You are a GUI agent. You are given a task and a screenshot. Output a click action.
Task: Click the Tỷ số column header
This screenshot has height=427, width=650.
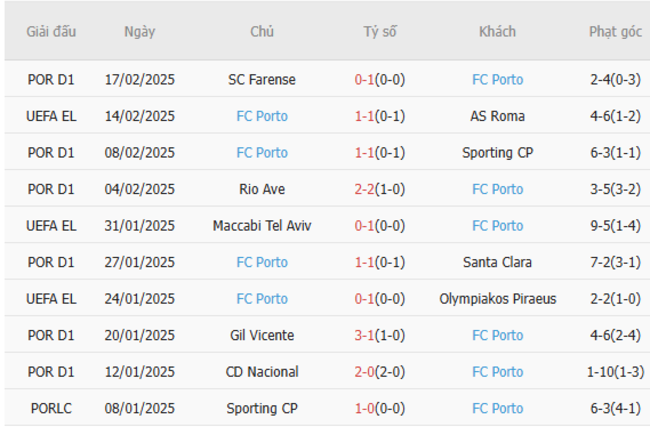[x=380, y=32]
